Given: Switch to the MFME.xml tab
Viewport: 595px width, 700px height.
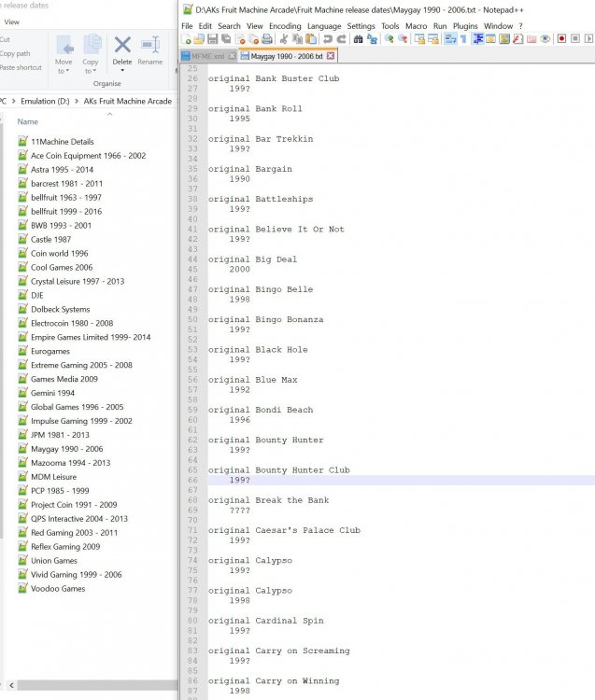Looking at the screenshot, I should click(208, 56).
